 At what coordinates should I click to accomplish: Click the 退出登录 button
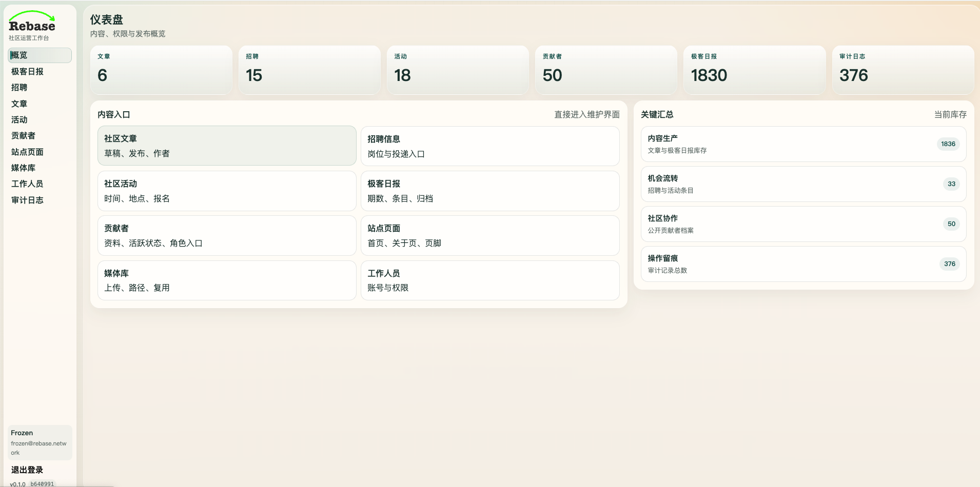tap(27, 470)
